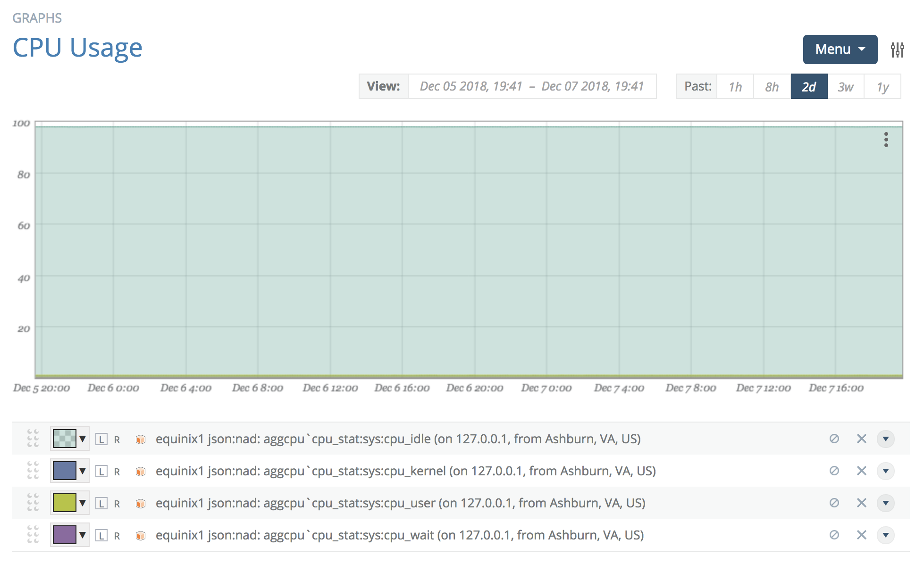Toggle left axis for cpu_wait metric

pos(101,535)
